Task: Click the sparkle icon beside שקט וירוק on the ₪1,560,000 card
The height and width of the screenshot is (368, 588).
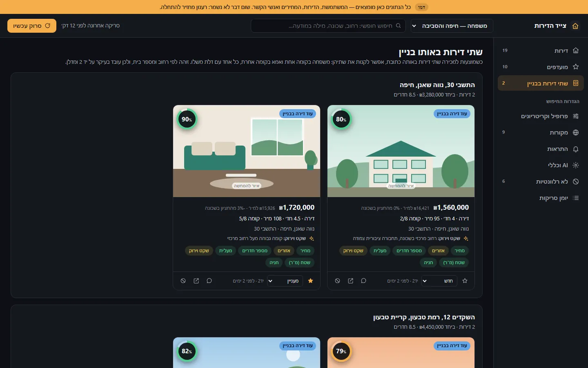Action: (x=466, y=238)
